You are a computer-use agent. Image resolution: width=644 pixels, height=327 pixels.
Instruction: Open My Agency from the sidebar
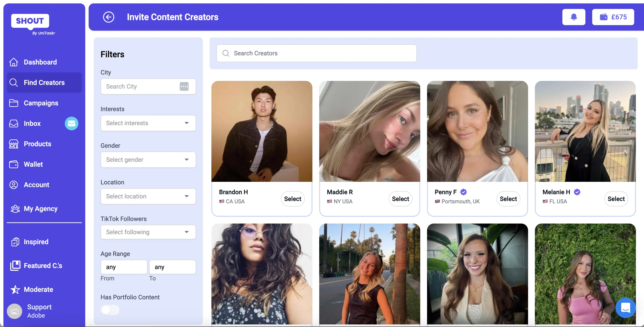click(x=41, y=209)
